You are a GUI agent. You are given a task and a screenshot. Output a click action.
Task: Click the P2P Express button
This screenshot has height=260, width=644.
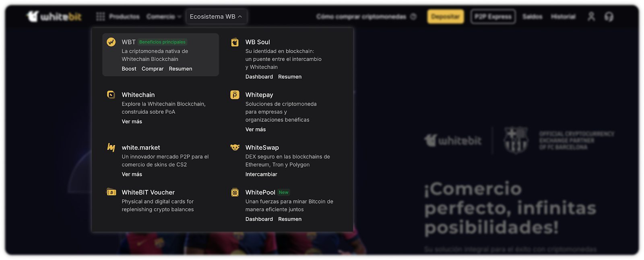[x=493, y=16]
